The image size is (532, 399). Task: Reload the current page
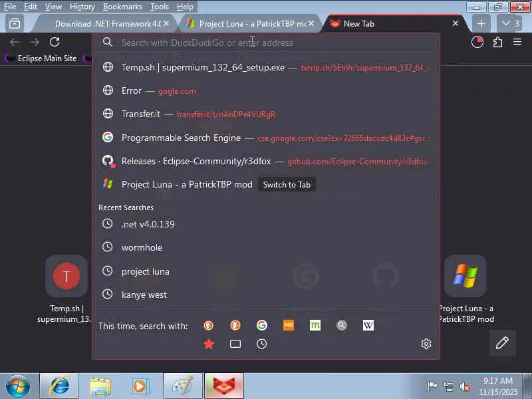click(x=55, y=42)
